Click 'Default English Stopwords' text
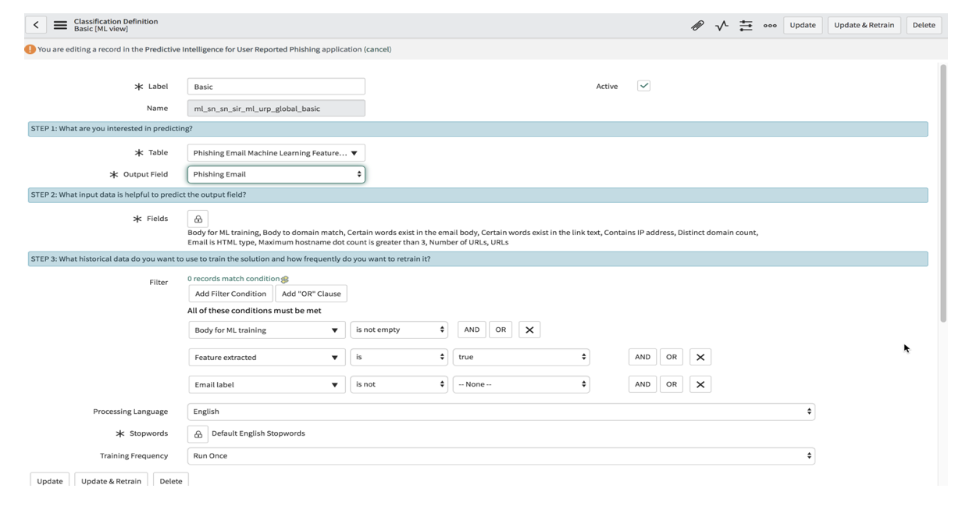The width and height of the screenshot is (980, 517). (258, 433)
